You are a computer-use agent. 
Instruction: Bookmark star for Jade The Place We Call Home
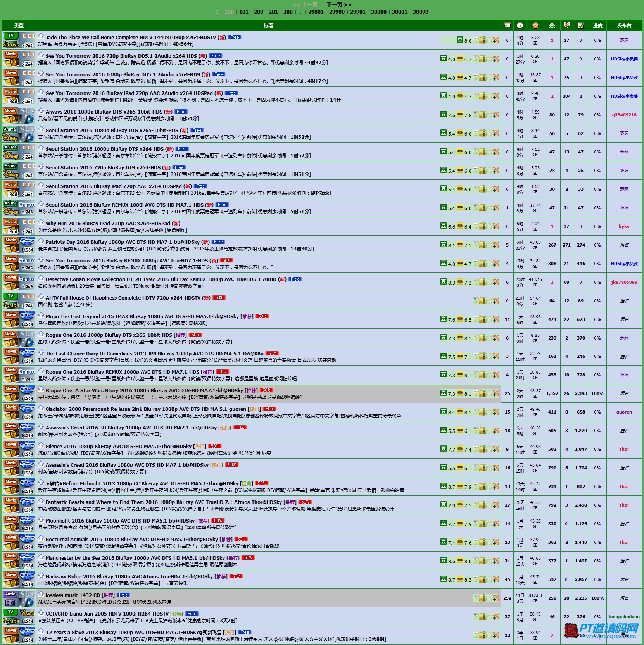click(x=489, y=40)
